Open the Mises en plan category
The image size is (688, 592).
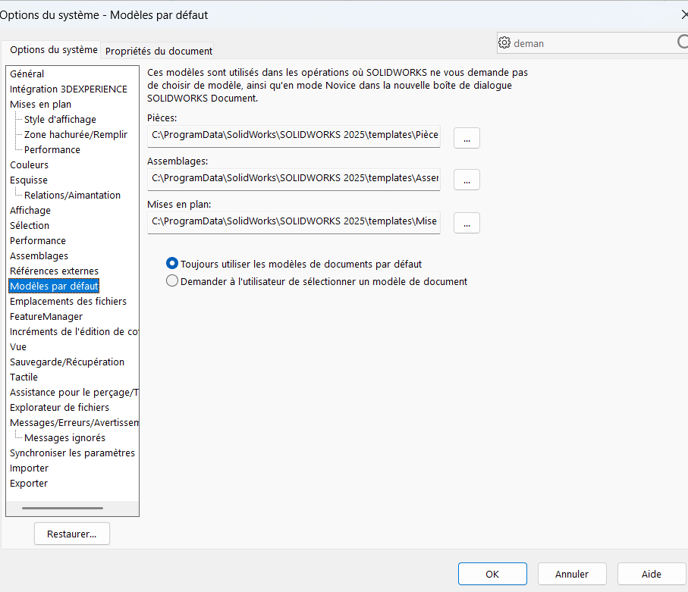coord(40,104)
